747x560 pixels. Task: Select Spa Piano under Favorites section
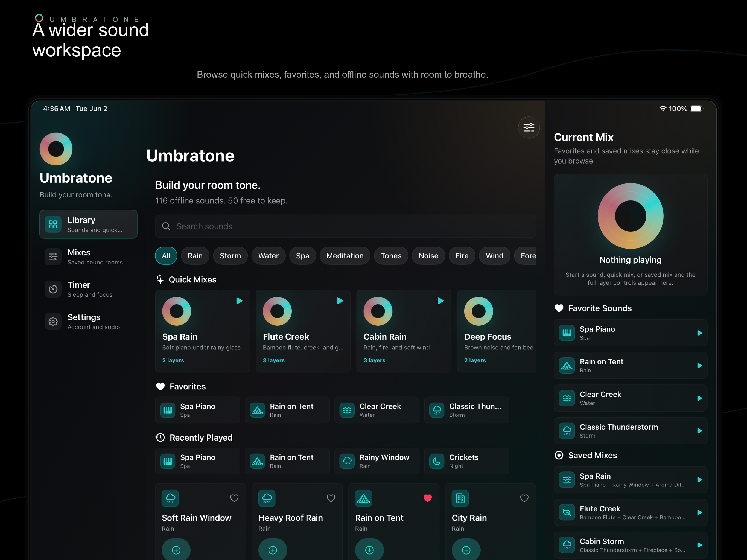click(198, 410)
